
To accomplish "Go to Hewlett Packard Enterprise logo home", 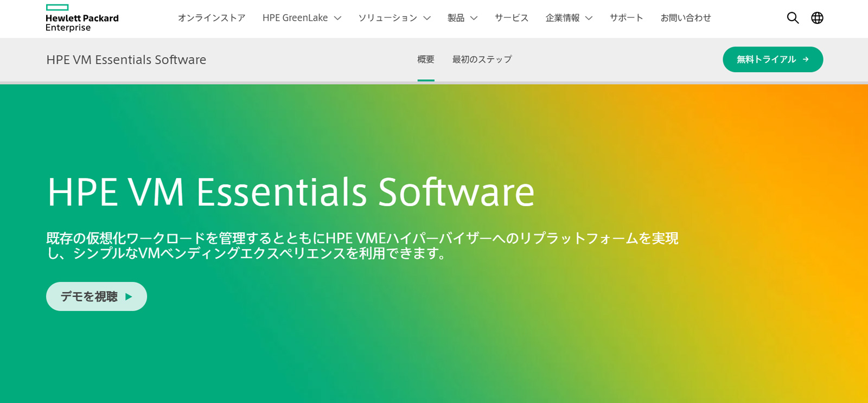I will 82,18.
